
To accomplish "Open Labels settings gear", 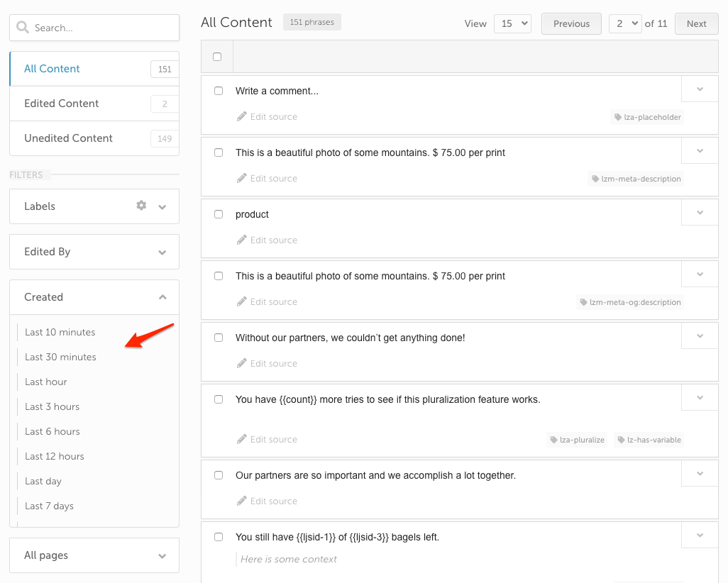I will coord(141,206).
